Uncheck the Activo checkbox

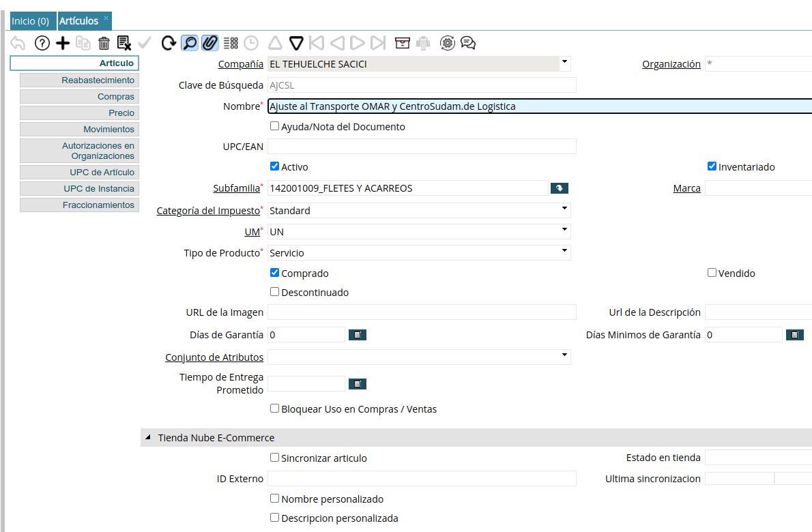tap(274, 166)
